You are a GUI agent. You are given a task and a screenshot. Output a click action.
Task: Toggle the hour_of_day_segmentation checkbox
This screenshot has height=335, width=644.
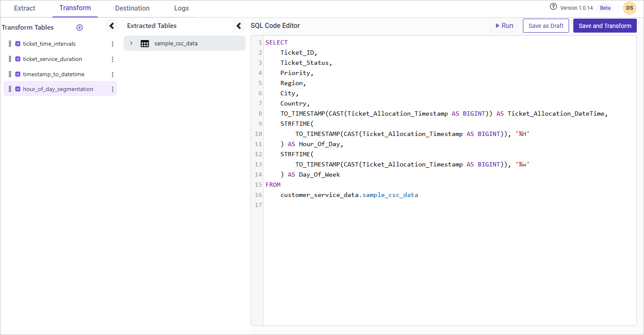(x=18, y=89)
